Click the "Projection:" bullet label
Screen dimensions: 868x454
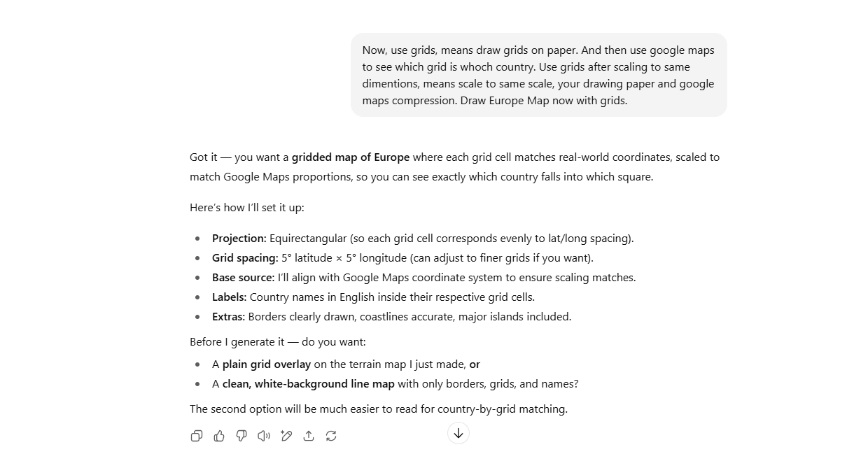(x=239, y=239)
